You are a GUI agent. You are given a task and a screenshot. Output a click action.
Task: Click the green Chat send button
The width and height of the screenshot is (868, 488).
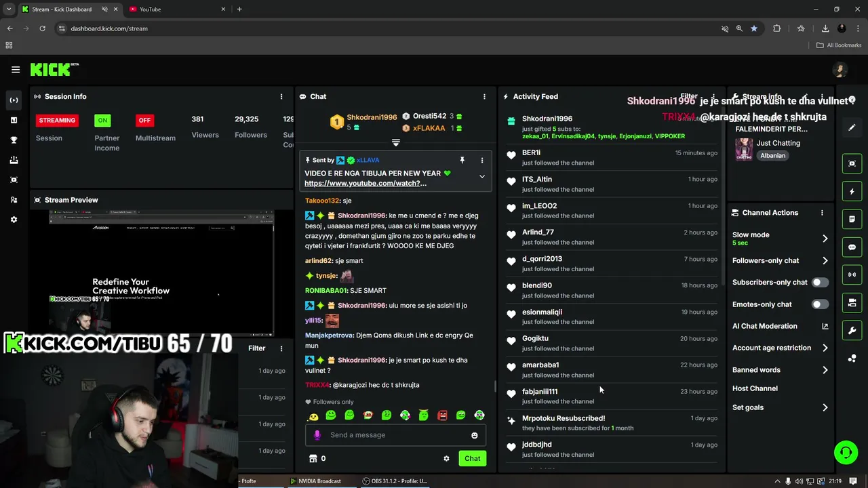(473, 459)
